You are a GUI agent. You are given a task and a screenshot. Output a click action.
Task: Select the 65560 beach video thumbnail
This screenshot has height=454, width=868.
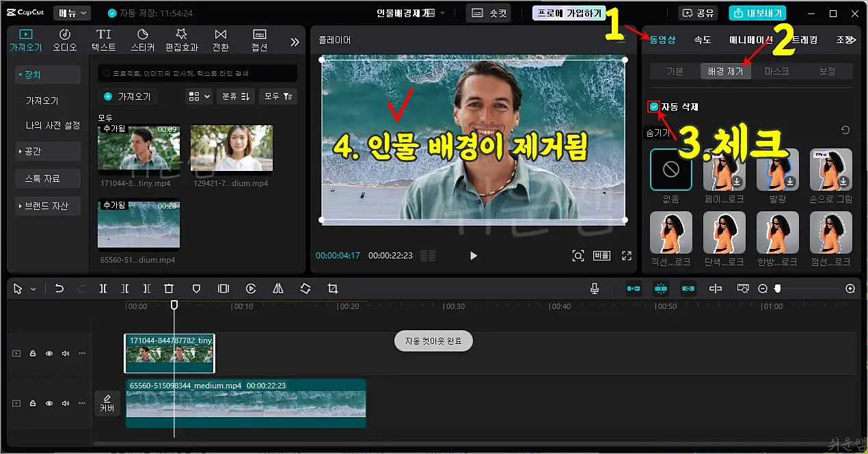click(x=139, y=226)
